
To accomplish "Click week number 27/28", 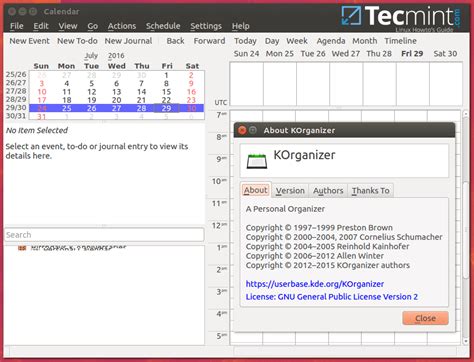I will click(x=16, y=91).
